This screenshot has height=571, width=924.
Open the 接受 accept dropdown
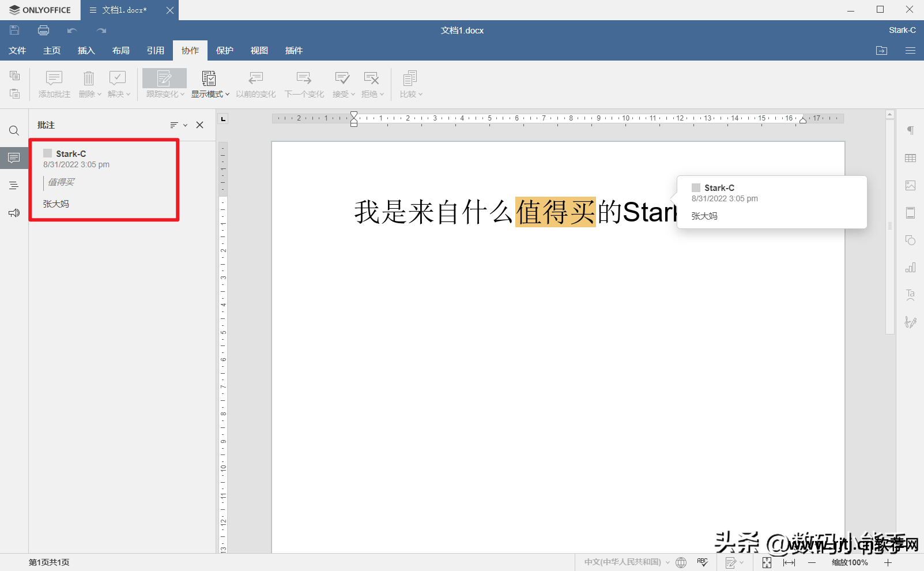coord(344,84)
